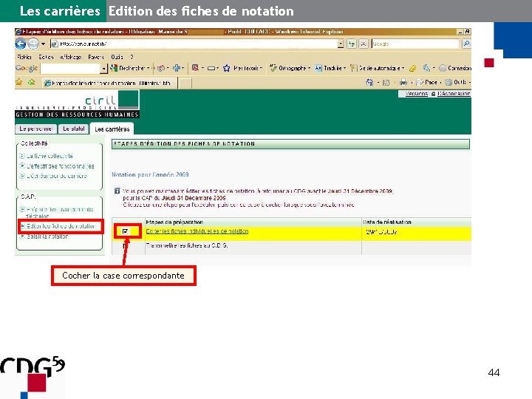This screenshot has height=399, width=532.
Task: Click the Google search box at top right
Action: click(415, 44)
